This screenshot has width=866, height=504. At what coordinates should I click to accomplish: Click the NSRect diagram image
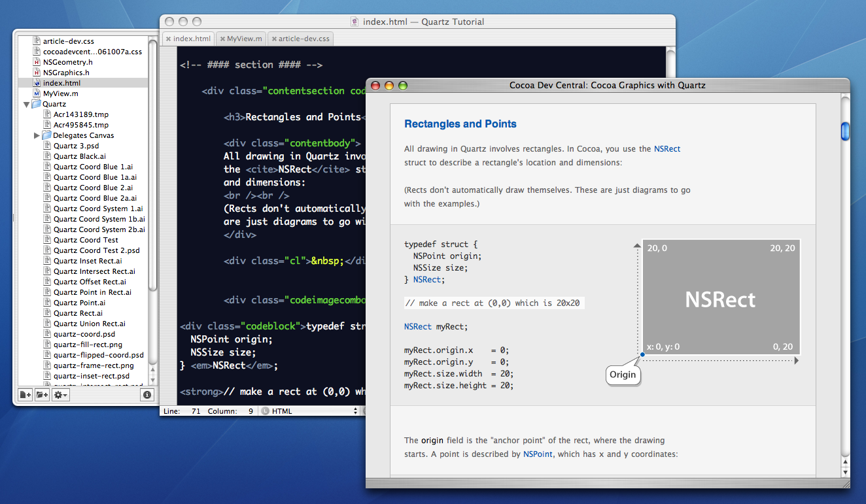(x=721, y=297)
